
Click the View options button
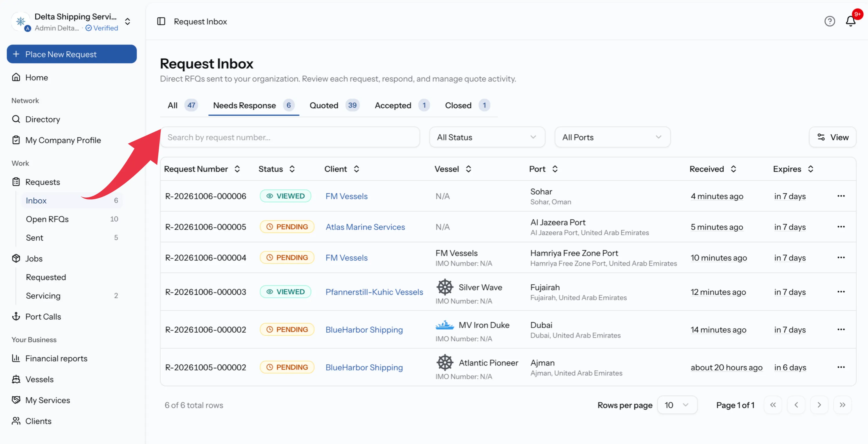(832, 137)
